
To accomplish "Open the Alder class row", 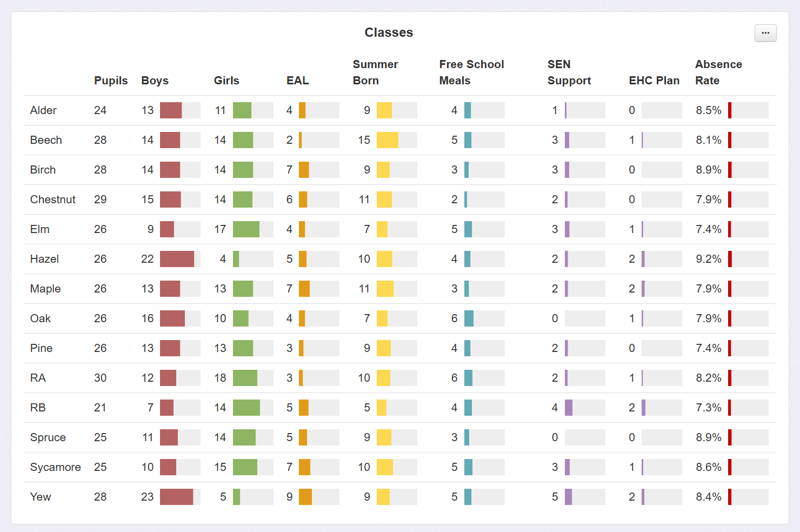I will 43,110.
